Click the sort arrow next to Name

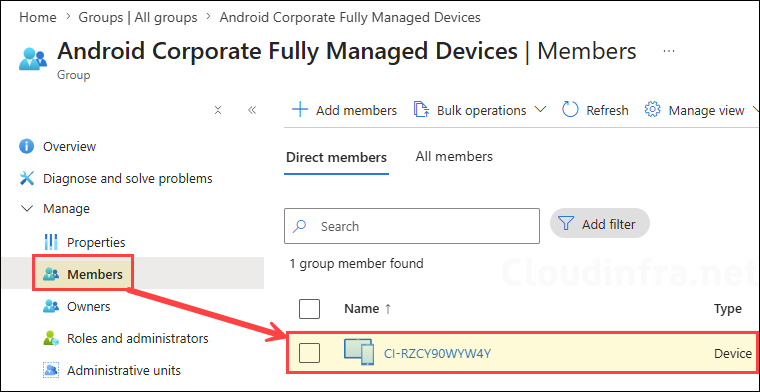[x=388, y=309]
